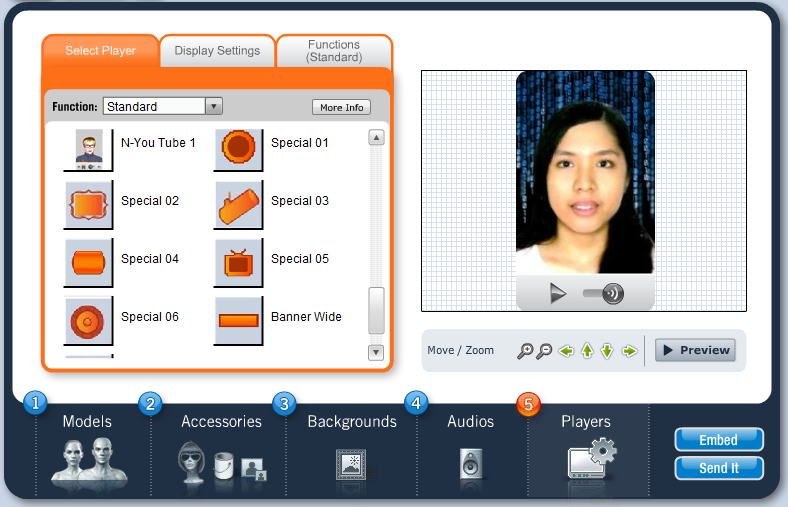The width and height of the screenshot is (788, 507).
Task: Click the "Banner Wide" label
Action: coord(306,317)
